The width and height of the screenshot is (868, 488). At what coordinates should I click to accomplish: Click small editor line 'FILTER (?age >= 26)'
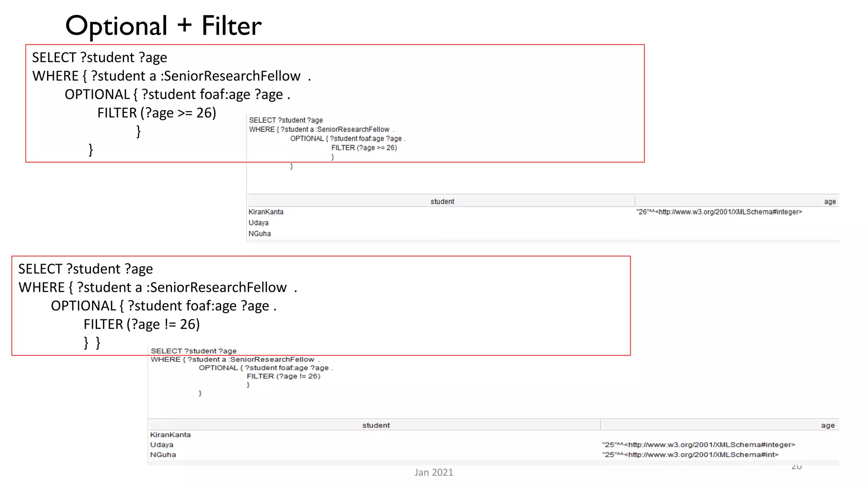[x=364, y=148]
